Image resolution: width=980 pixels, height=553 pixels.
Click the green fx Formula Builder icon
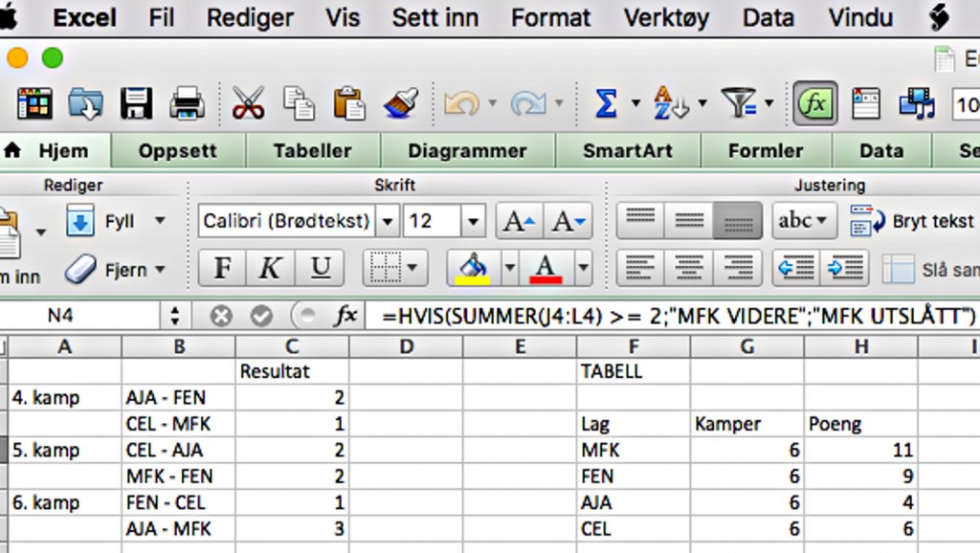[815, 103]
